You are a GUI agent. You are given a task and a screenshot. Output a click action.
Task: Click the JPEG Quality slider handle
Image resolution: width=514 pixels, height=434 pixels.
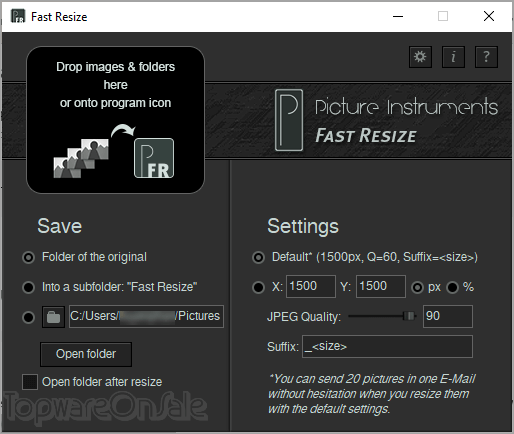click(x=409, y=316)
